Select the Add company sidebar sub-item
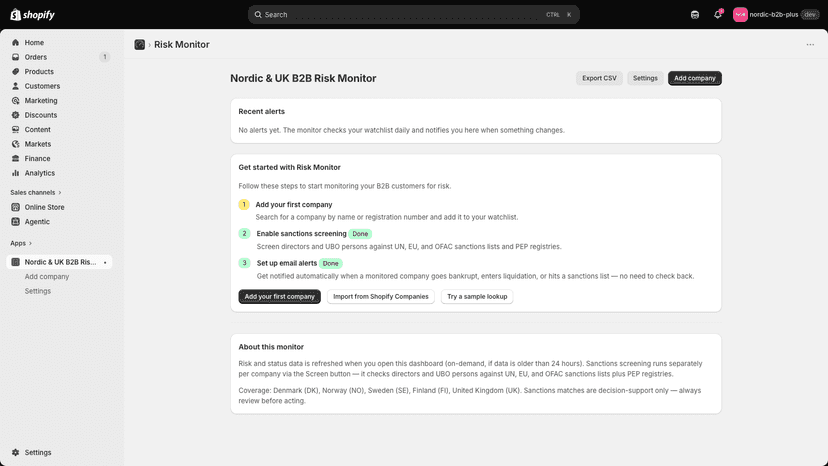Viewport: 828px width, 466px height. point(46,276)
